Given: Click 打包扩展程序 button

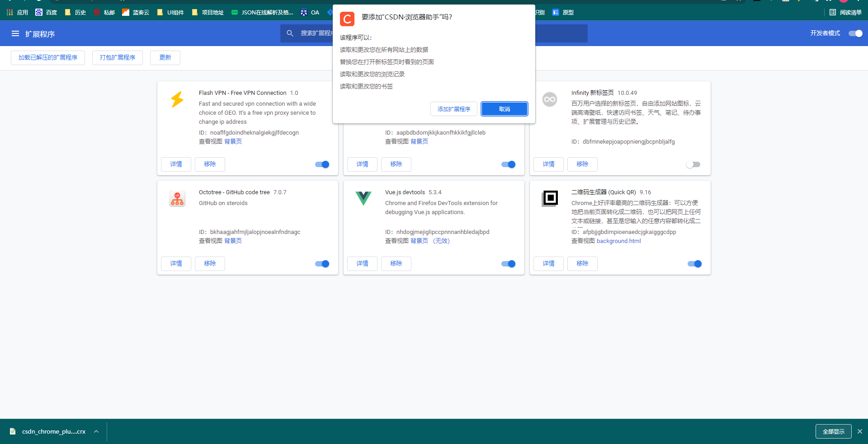Looking at the screenshot, I should tap(118, 58).
